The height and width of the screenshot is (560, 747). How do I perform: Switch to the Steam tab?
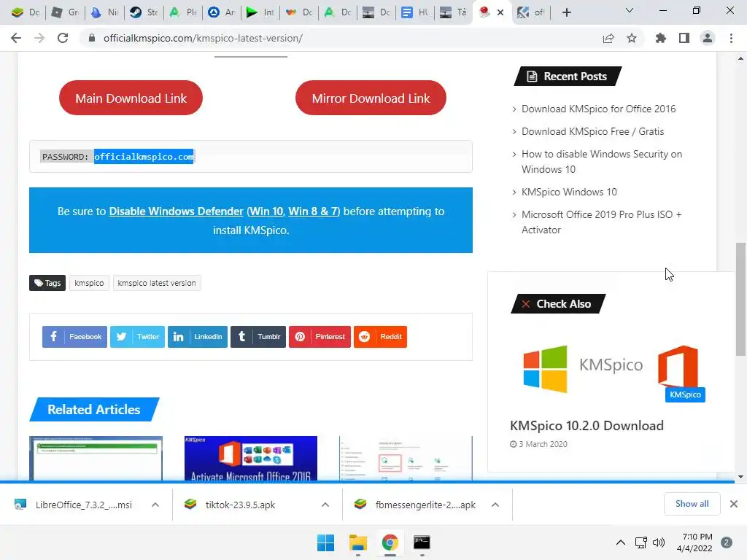point(144,12)
